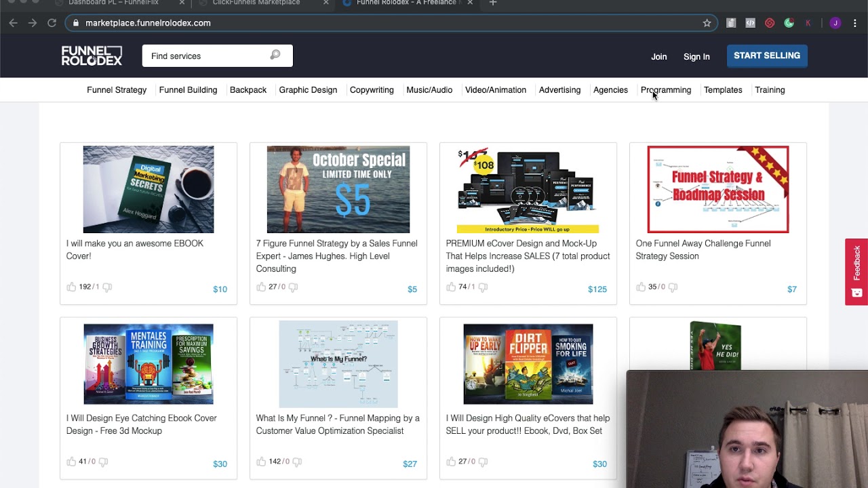868x488 pixels.
Task: Click the Join link
Action: click(x=659, y=56)
